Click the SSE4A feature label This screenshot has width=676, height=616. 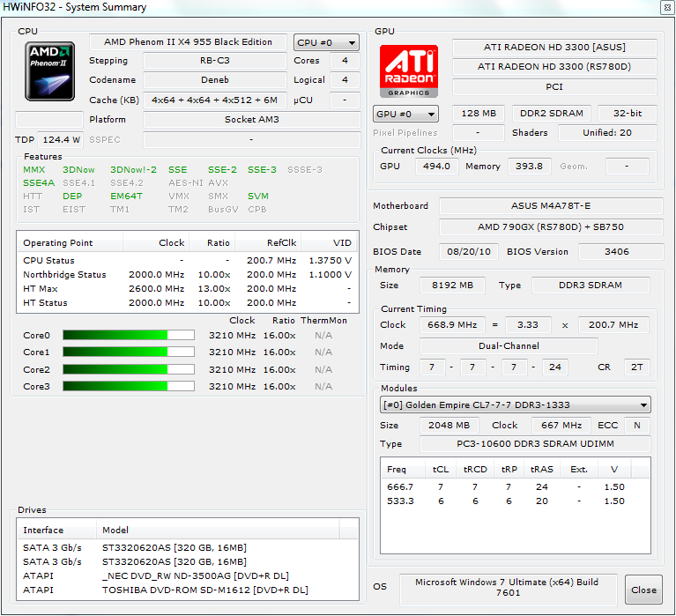39,182
